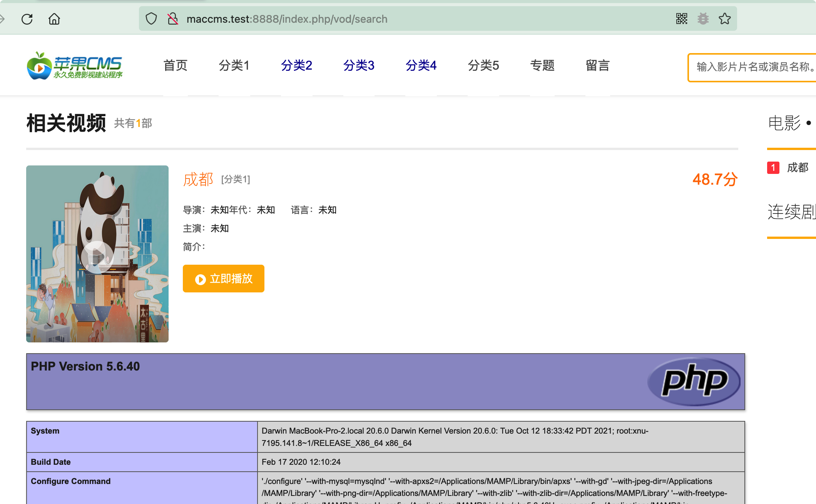Screen dimensions: 816x504
Task: Click the Feb 17 2020 12:10:24 value
Action: tap(301, 462)
